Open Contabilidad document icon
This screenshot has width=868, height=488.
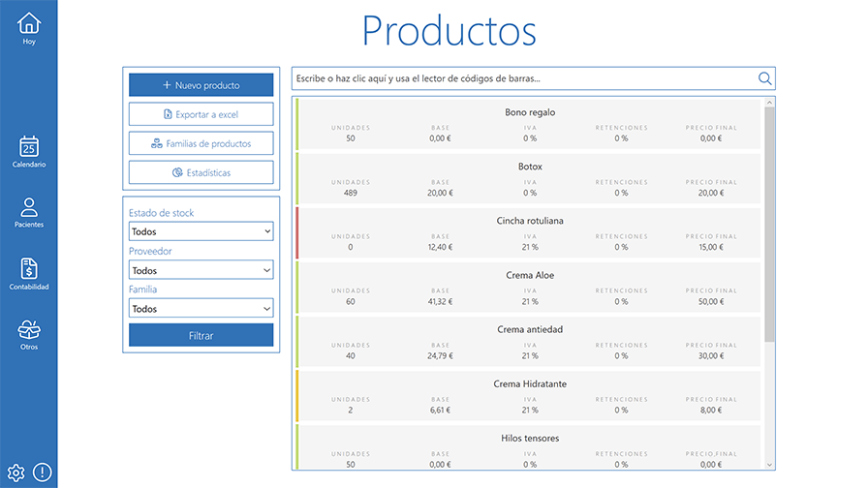tap(29, 269)
